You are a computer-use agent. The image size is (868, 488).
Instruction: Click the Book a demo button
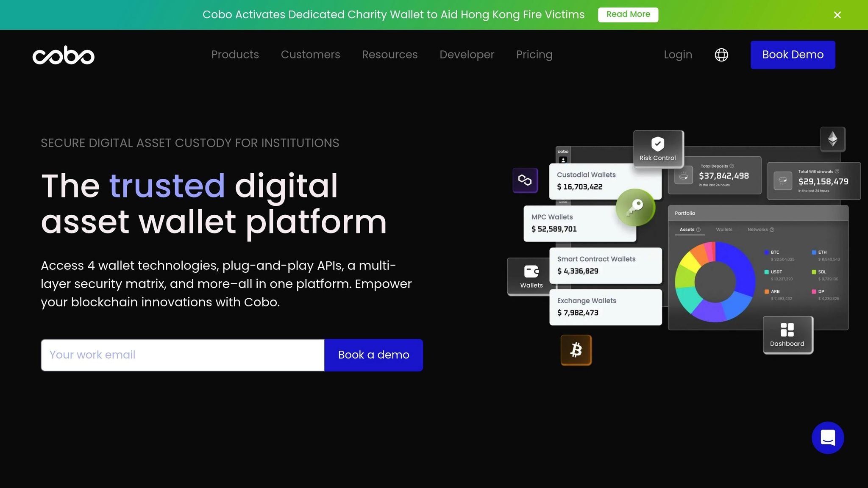click(373, 355)
